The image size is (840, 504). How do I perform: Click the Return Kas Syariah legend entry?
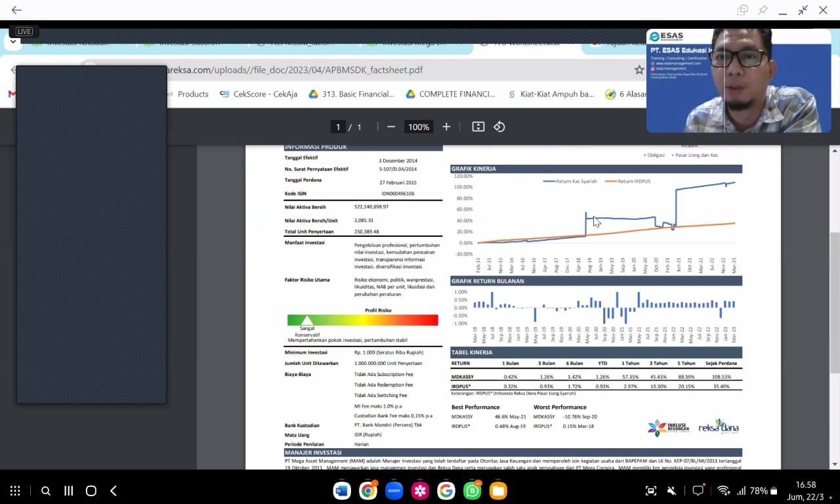click(x=570, y=181)
